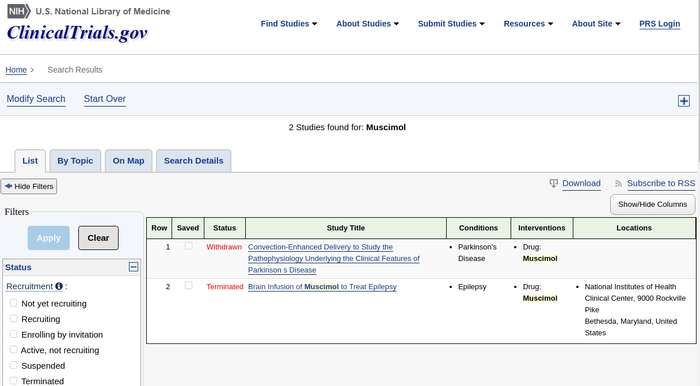Click the Row column header
This screenshot has width=700, height=386.
coord(159,228)
